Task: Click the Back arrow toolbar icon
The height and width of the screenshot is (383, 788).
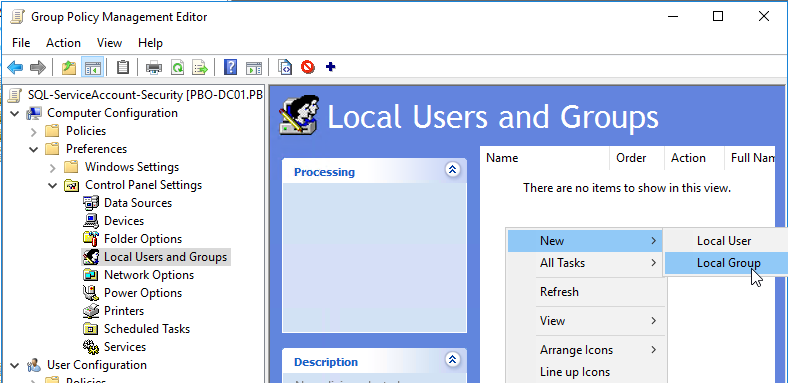Action: (15, 67)
